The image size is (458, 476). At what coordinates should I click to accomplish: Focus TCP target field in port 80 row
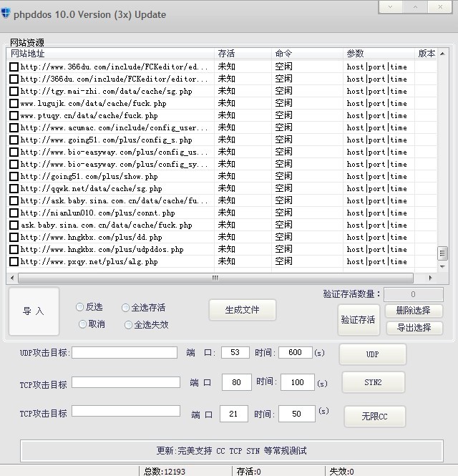pyautogui.click(x=126, y=382)
